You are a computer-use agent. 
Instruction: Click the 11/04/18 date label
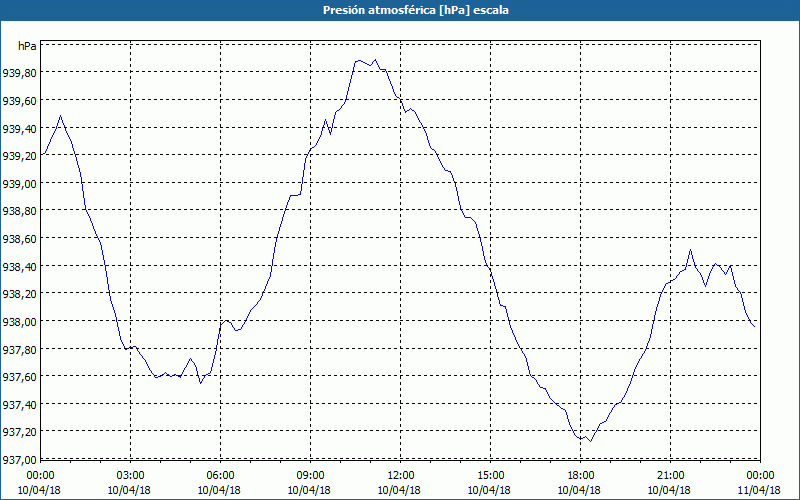point(759,490)
